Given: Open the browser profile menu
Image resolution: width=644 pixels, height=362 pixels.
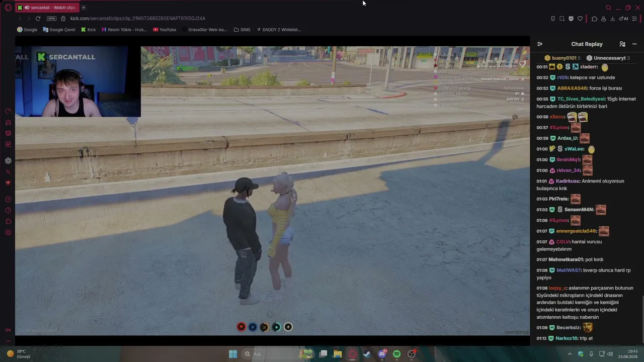Looking at the screenshot, I should point(603,19).
